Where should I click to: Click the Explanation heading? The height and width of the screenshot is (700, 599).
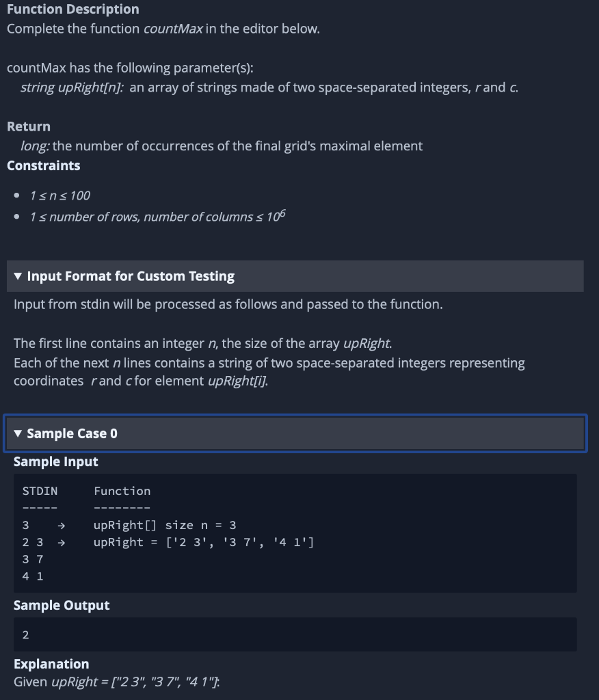point(51,664)
